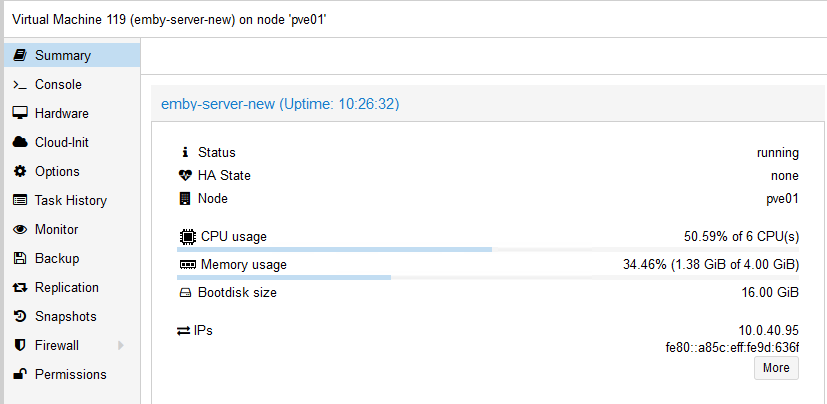Click the Cloud-Init cloud icon
The height and width of the screenshot is (404, 827).
pos(19,143)
